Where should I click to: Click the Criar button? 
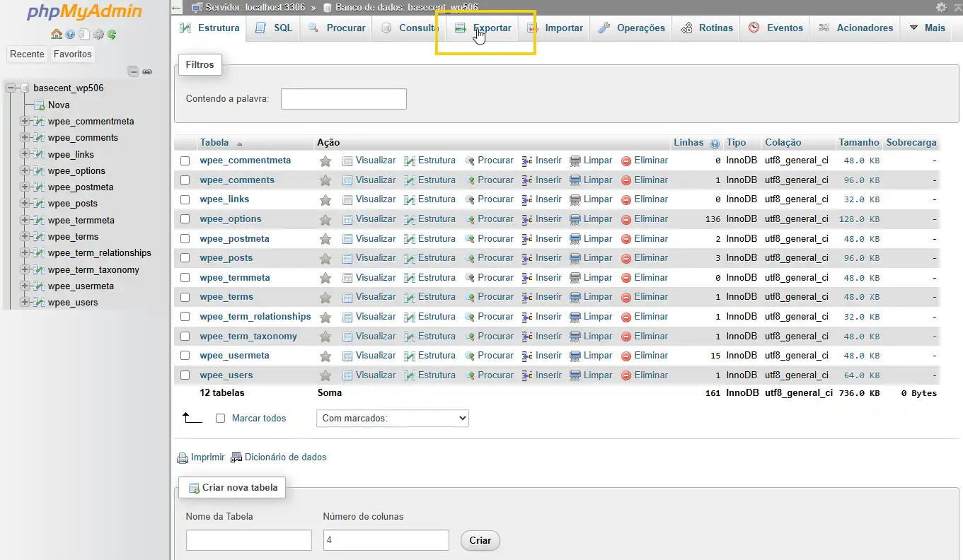480,540
